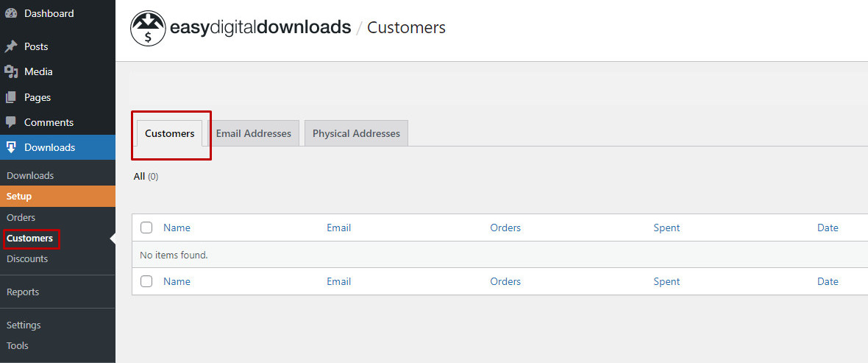Open the Customers tab

click(x=170, y=133)
